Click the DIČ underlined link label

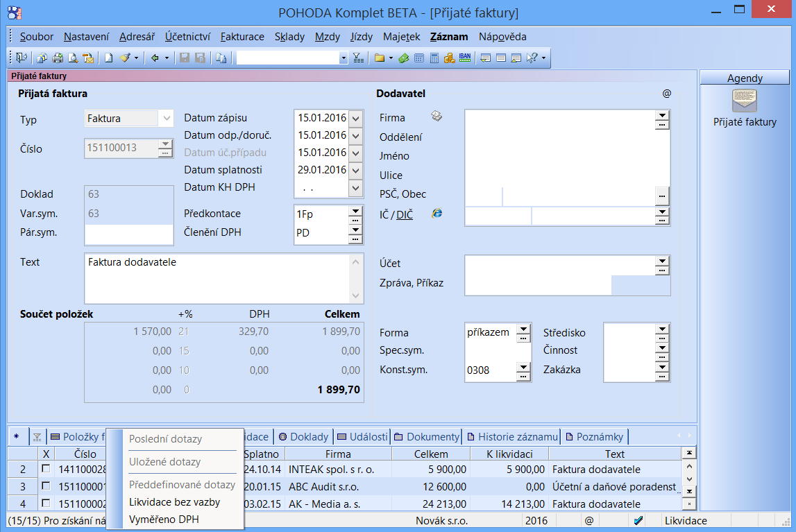click(x=405, y=215)
